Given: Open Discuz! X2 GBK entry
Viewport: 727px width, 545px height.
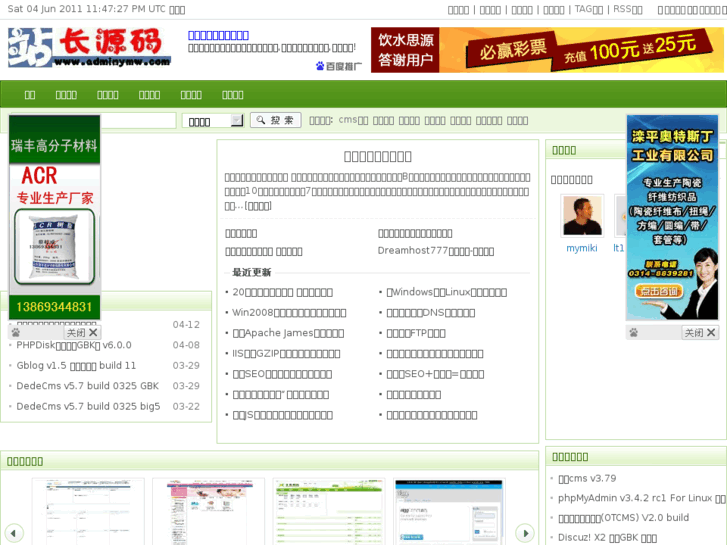Looking at the screenshot, I should pyautogui.click(x=607, y=538).
